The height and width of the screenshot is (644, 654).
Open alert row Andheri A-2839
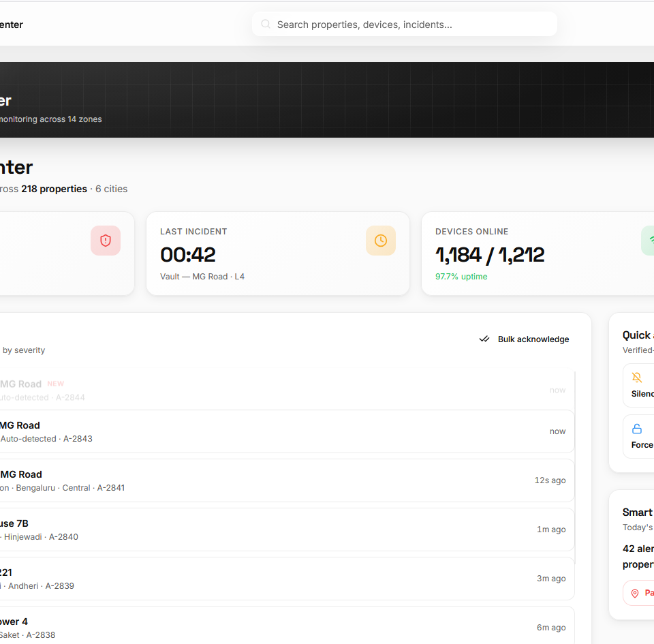(x=287, y=579)
